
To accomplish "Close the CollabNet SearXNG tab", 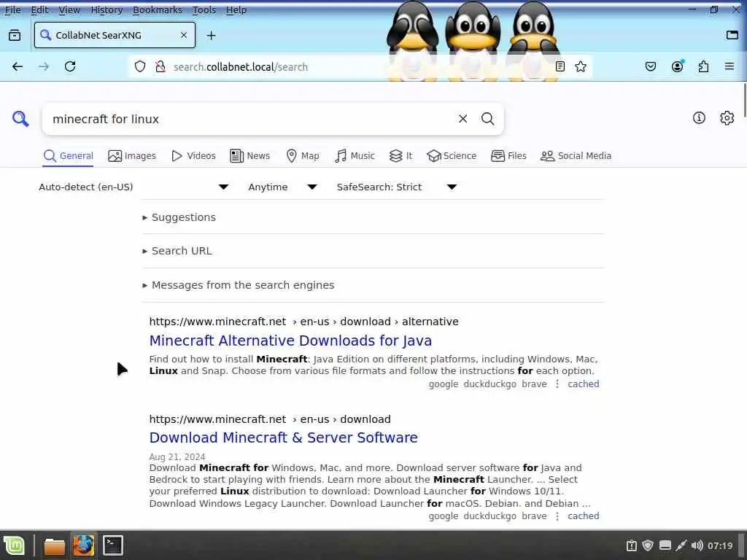I will click(x=183, y=35).
